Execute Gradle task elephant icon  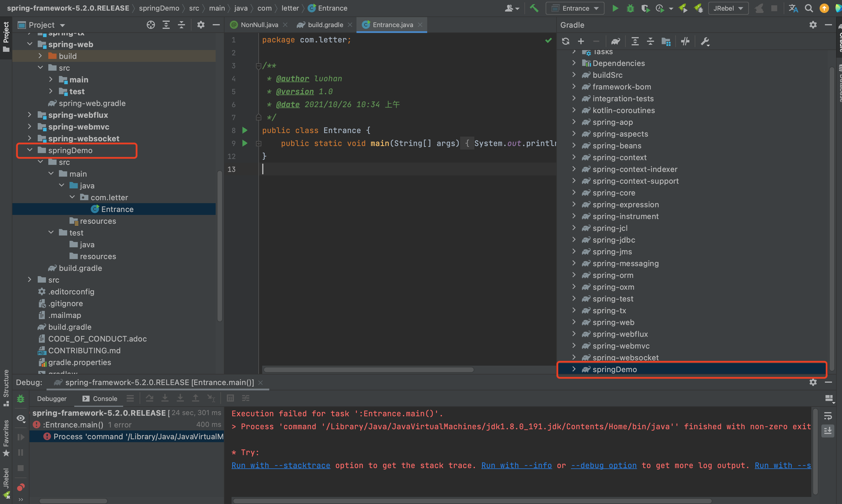(615, 42)
